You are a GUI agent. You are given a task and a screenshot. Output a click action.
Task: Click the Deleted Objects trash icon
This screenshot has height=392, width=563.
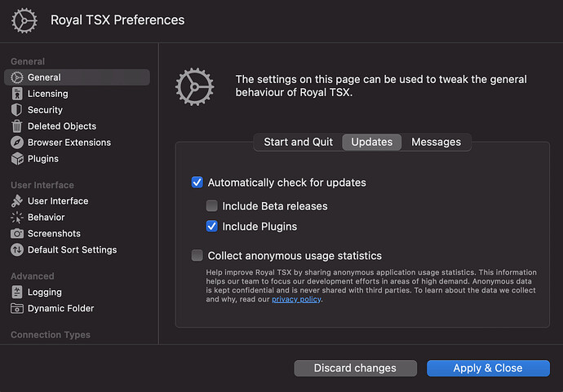point(17,126)
